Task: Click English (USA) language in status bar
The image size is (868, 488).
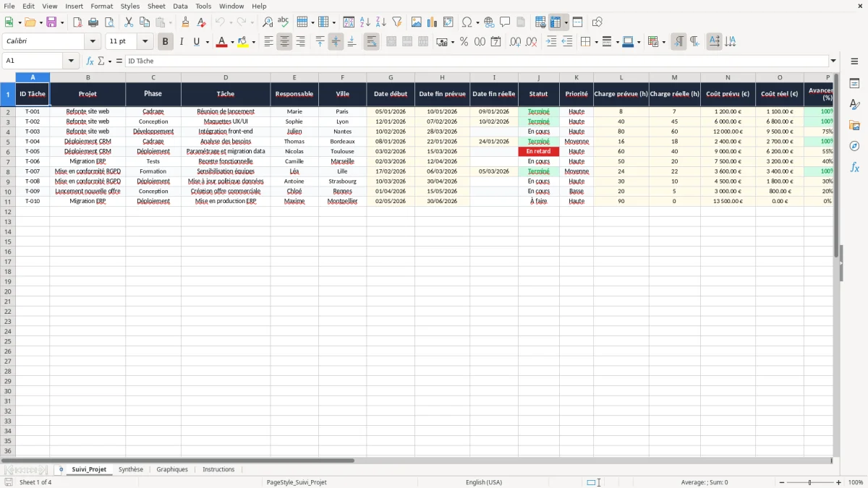Action: (484, 482)
